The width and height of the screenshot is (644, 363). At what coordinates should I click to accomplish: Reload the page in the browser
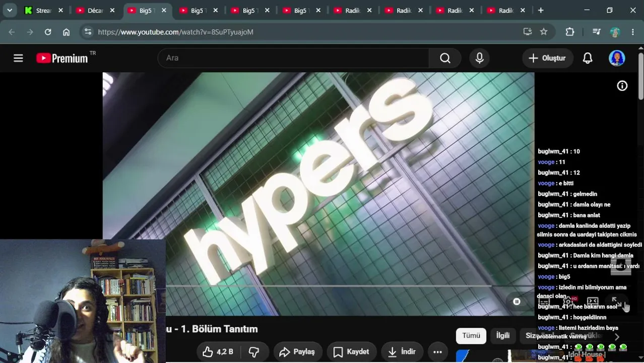48,32
